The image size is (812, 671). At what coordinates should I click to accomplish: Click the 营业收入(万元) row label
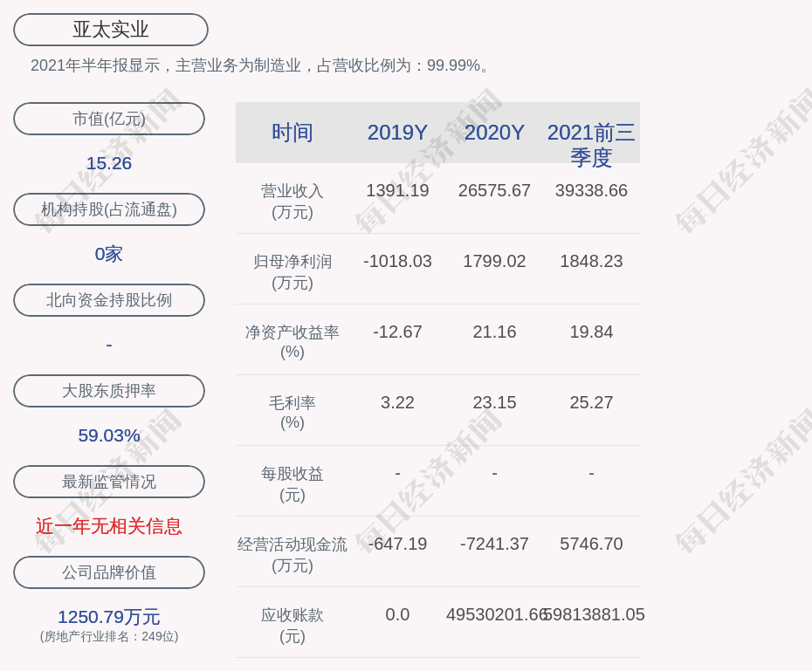[x=292, y=202]
